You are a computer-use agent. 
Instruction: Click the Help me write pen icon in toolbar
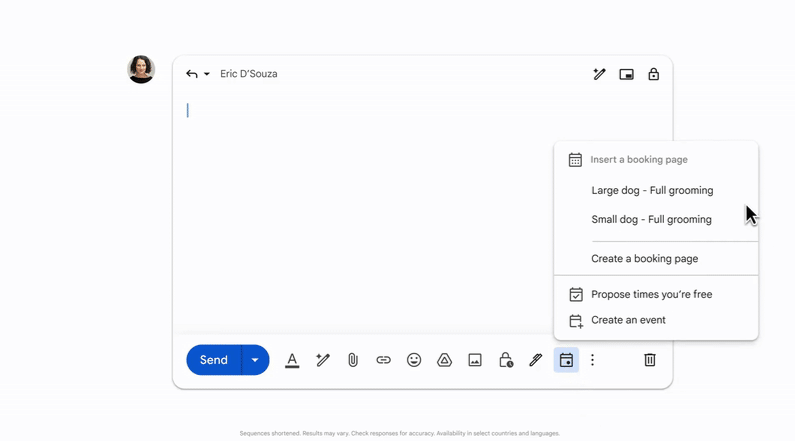click(322, 360)
